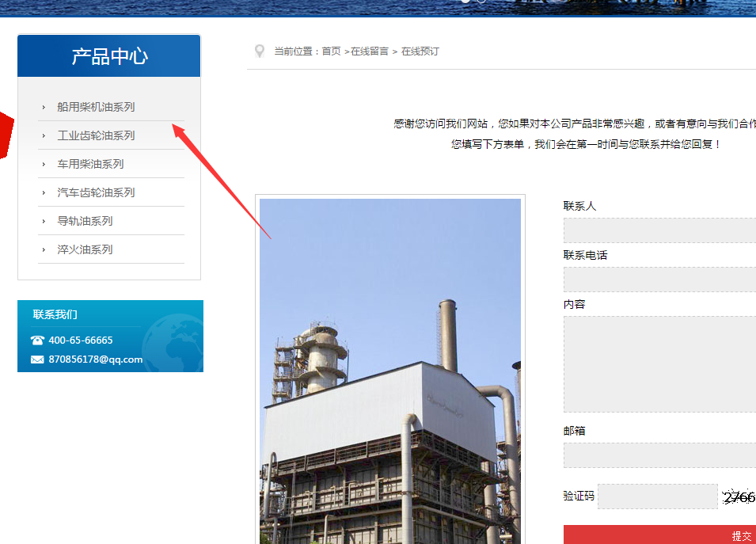This screenshot has width=756, height=544.
Task: Focus the 联系人 input field
Action: [659, 230]
